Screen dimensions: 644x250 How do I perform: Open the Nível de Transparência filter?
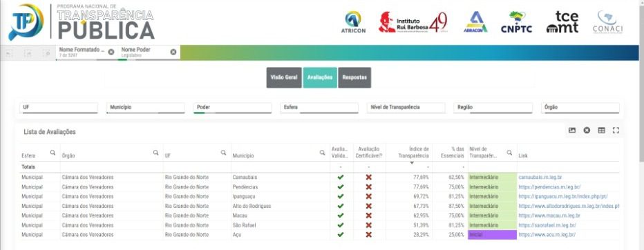click(406, 108)
